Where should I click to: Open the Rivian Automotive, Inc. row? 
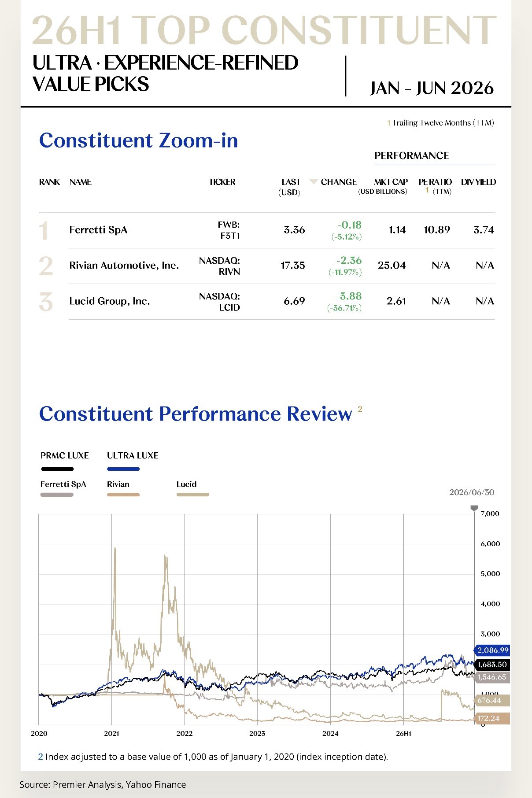coord(266,266)
